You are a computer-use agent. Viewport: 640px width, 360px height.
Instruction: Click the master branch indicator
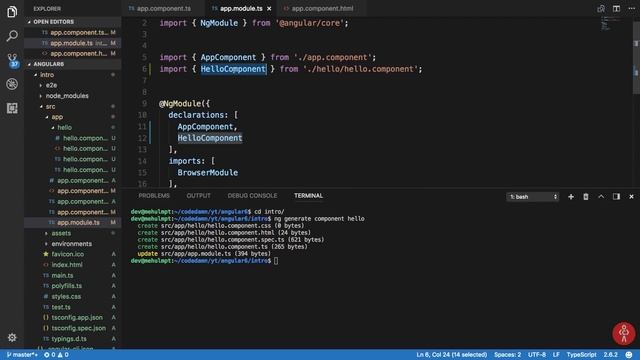(22, 355)
